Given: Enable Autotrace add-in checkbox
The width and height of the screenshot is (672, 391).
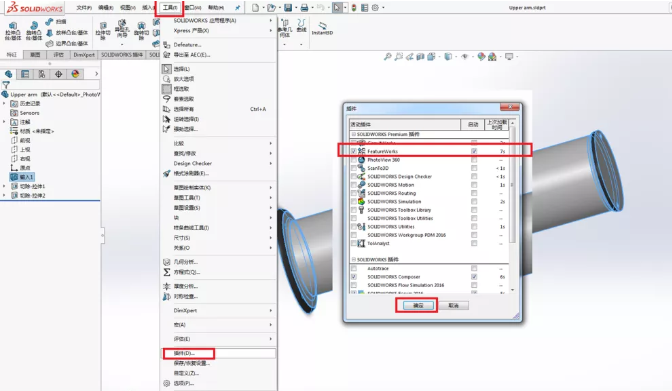Looking at the screenshot, I should [354, 268].
